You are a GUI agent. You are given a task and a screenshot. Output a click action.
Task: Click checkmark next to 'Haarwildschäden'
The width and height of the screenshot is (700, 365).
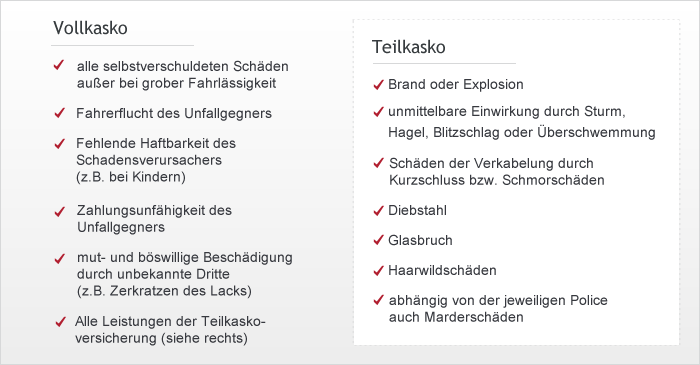pos(378,270)
